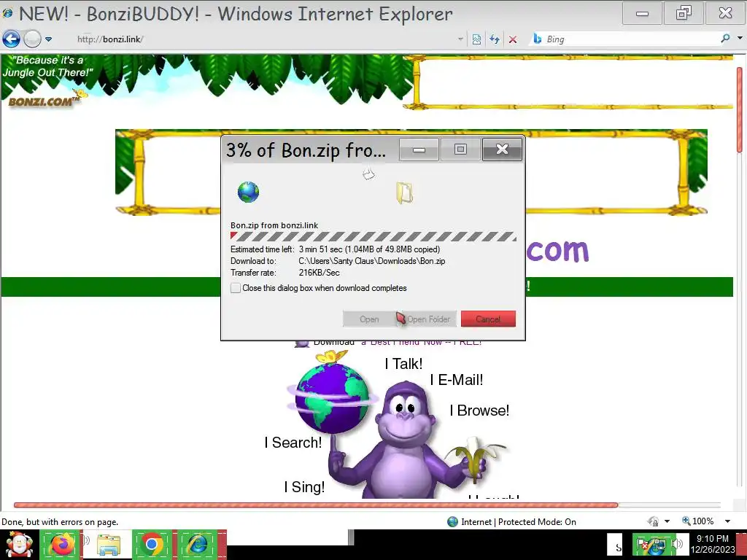The image size is (747, 560).
Task: Click the 100% zoom level button
Action: point(698,521)
